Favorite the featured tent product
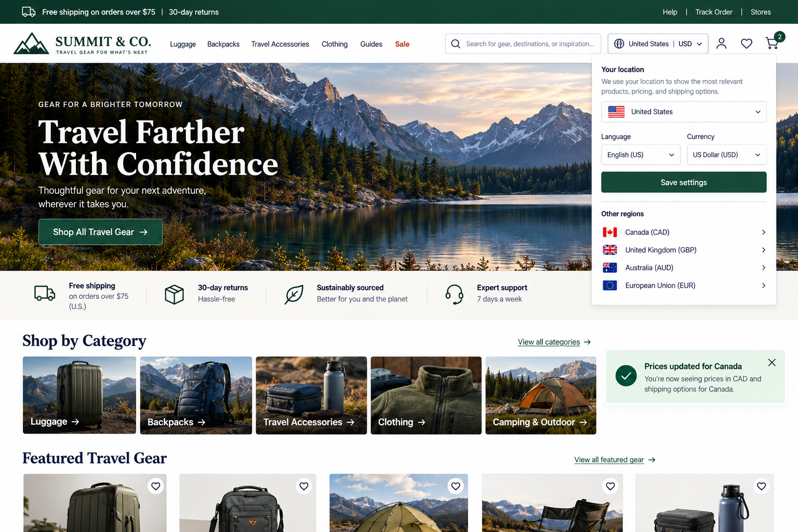 456,486
